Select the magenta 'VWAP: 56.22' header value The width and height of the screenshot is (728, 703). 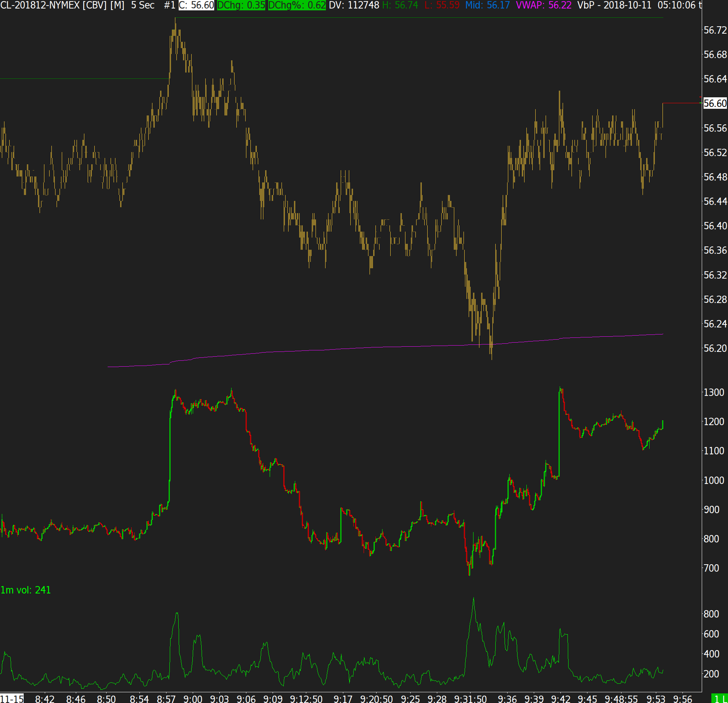coord(543,5)
